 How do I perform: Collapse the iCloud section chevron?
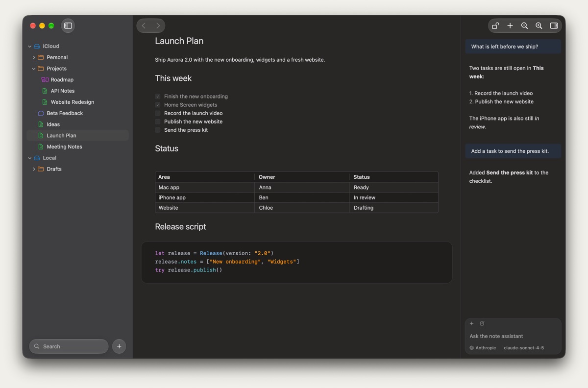coord(29,46)
